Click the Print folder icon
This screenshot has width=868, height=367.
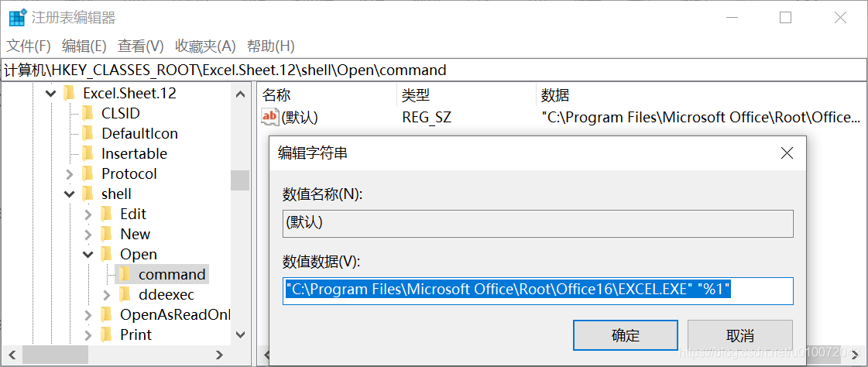tap(107, 334)
